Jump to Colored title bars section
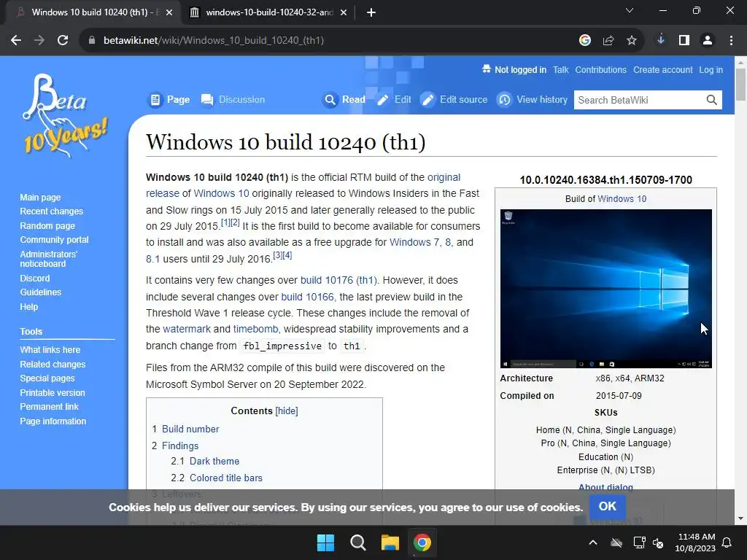The image size is (747, 560). pos(226,478)
